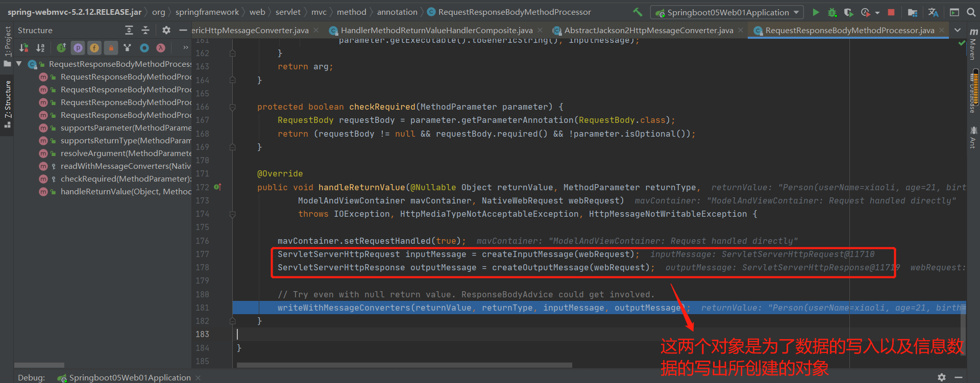Image resolution: width=980 pixels, height=383 pixels.
Task: Click the Run with Profiler icon
Action: pos(865,12)
